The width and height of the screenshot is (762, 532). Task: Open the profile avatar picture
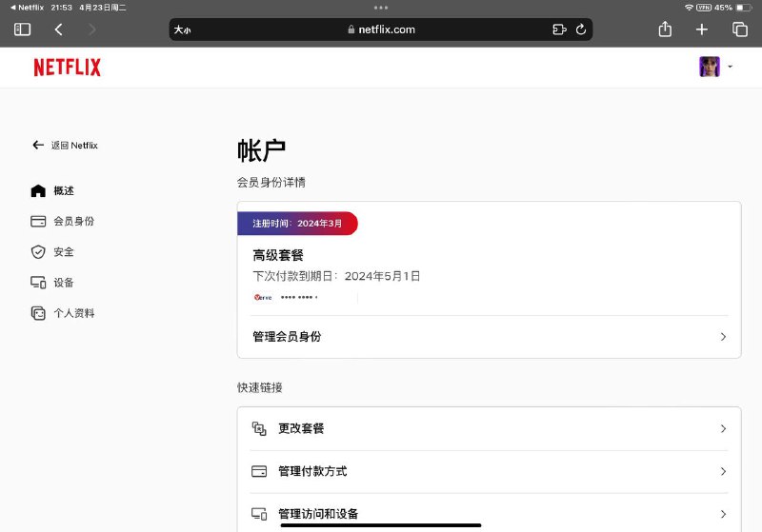click(709, 67)
